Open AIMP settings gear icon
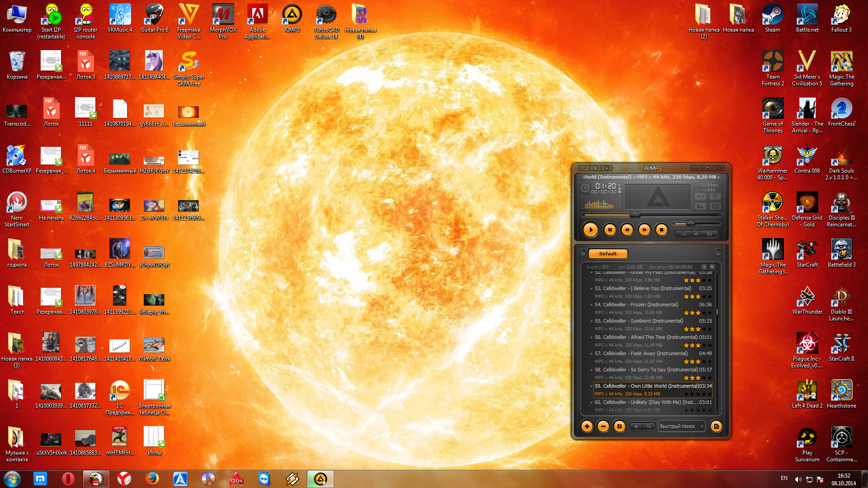 [595, 168]
